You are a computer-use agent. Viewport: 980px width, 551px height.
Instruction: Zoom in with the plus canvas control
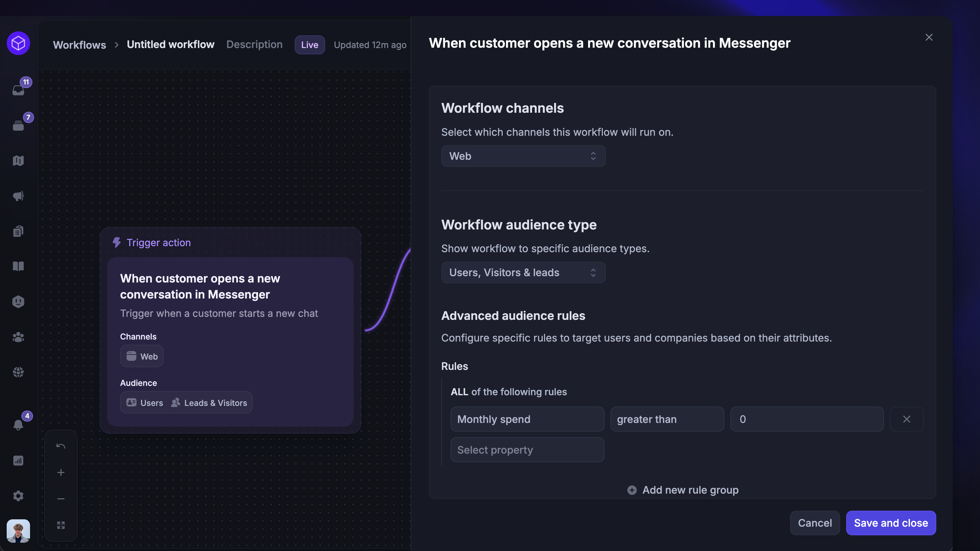click(x=61, y=473)
